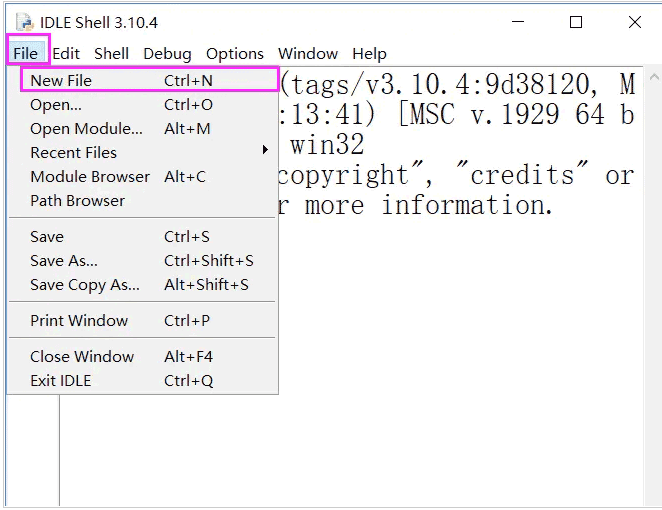Open the Window menu
This screenshot has height=510, width=662.
coord(308,54)
